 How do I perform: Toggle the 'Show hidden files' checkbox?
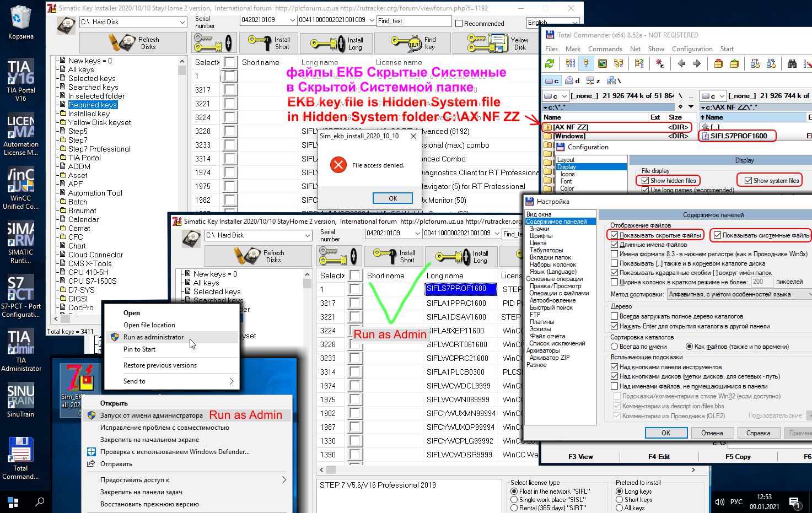[x=645, y=181]
